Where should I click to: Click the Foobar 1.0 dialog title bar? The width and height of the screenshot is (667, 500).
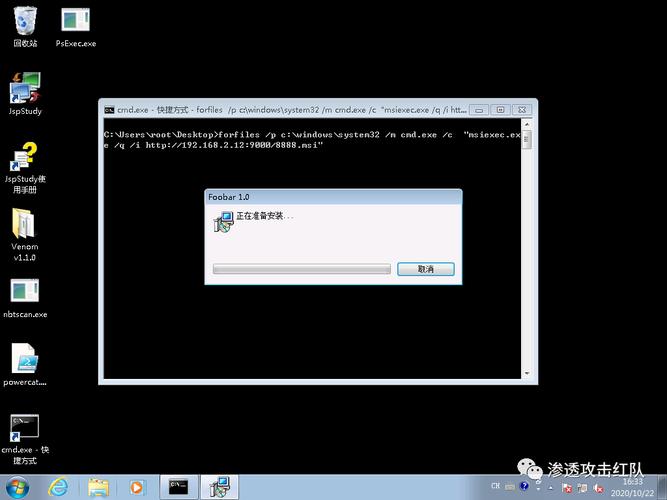[333, 197]
